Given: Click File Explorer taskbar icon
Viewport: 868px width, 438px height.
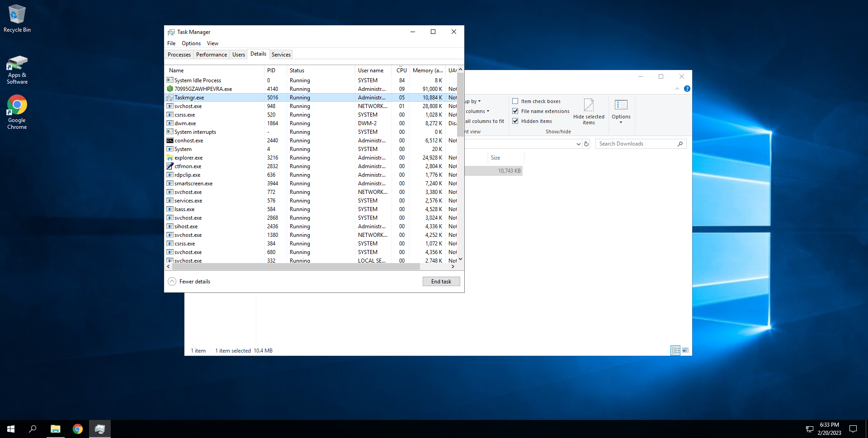Looking at the screenshot, I should [55, 429].
